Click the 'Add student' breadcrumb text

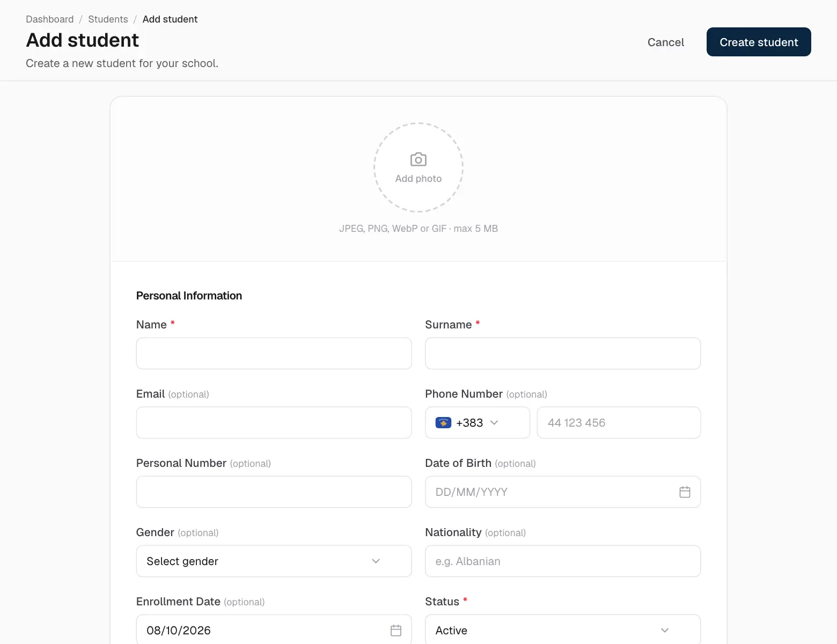(x=170, y=19)
